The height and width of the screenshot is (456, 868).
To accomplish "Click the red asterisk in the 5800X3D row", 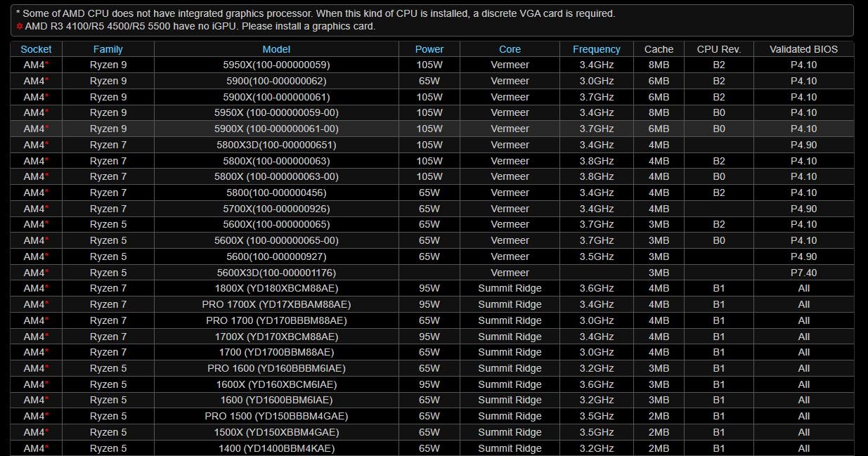I will (x=47, y=144).
